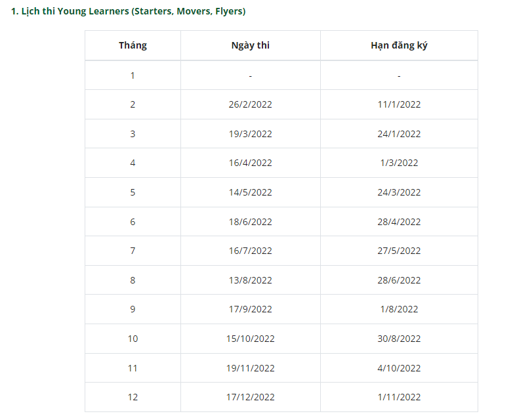Click the registration deadline 1/11/2022
The height and width of the screenshot is (420, 515).
tap(399, 397)
